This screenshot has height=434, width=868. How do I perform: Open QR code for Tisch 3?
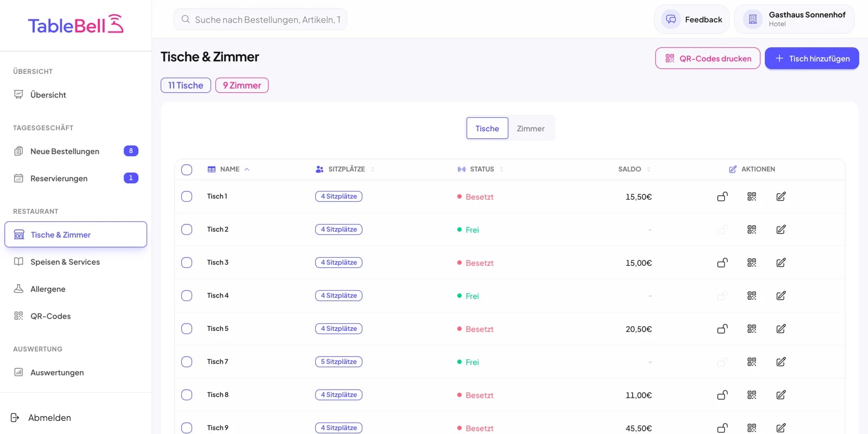pos(751,263)
